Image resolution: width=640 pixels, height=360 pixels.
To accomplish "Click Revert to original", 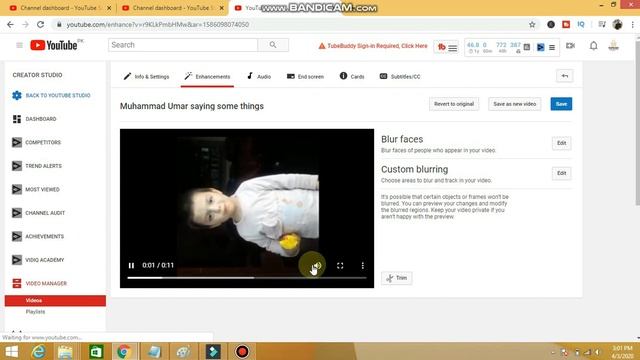I will [x=454, y=104].
